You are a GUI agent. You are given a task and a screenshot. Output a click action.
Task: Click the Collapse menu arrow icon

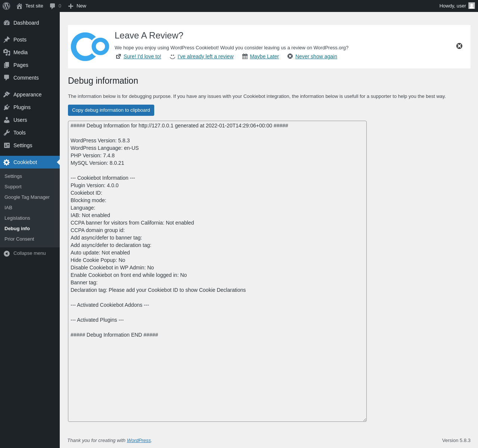click(x=7, y=254)
